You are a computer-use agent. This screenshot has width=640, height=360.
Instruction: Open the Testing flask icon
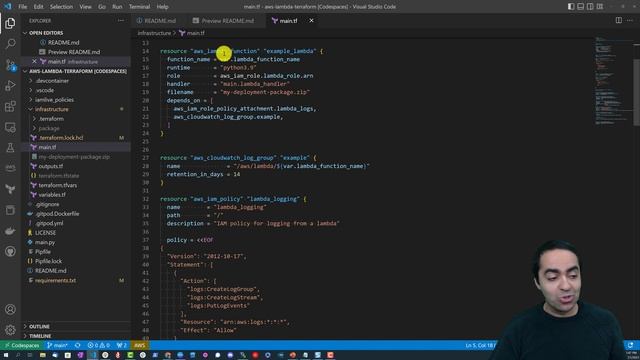coord(10,148)
